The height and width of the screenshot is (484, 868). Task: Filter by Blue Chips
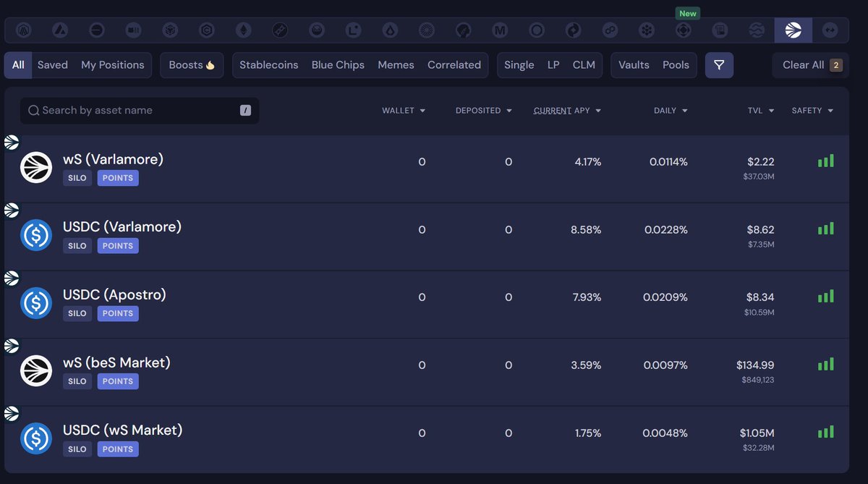tap(338, 65)
